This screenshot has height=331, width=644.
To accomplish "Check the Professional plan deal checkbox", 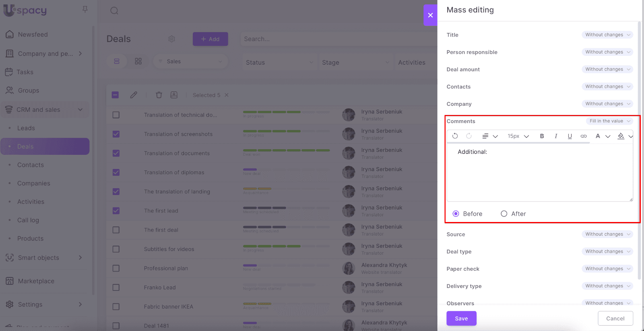I will click(116, 268).
